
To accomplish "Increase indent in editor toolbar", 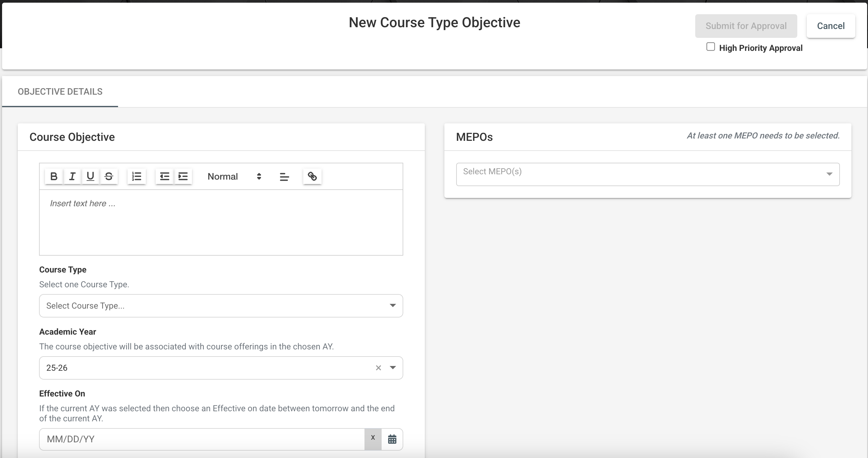I will (183, 176).
